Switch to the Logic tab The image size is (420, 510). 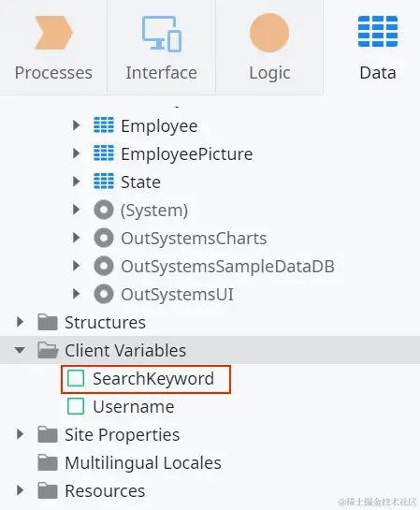(x=269, y=47)
